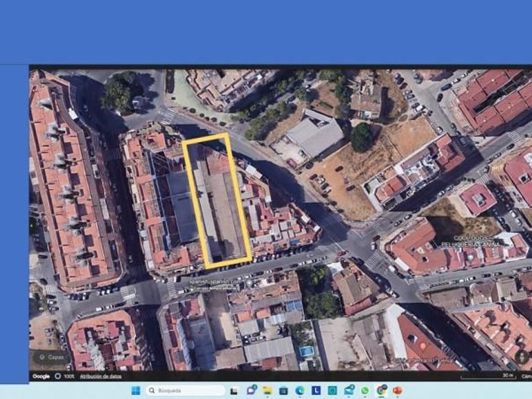Open the Capas layers button
The height and width of the screenshot is (399, 532).
click(53, 357)
